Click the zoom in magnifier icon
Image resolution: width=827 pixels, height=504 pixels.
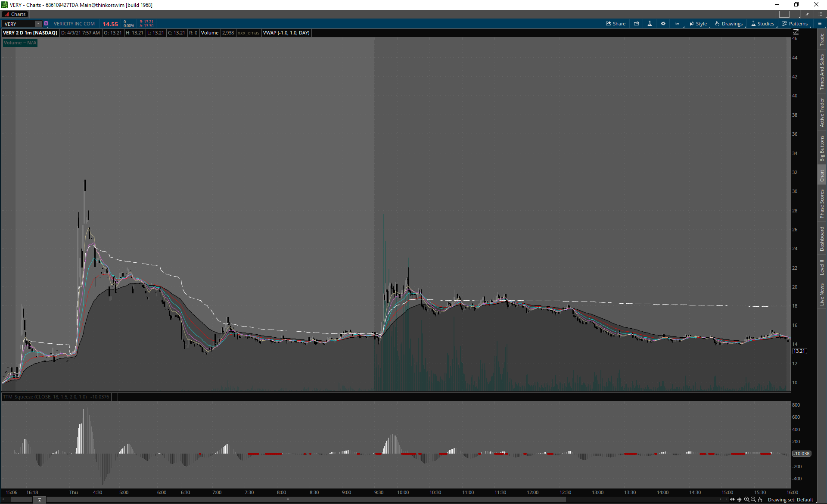coord(746,500)
